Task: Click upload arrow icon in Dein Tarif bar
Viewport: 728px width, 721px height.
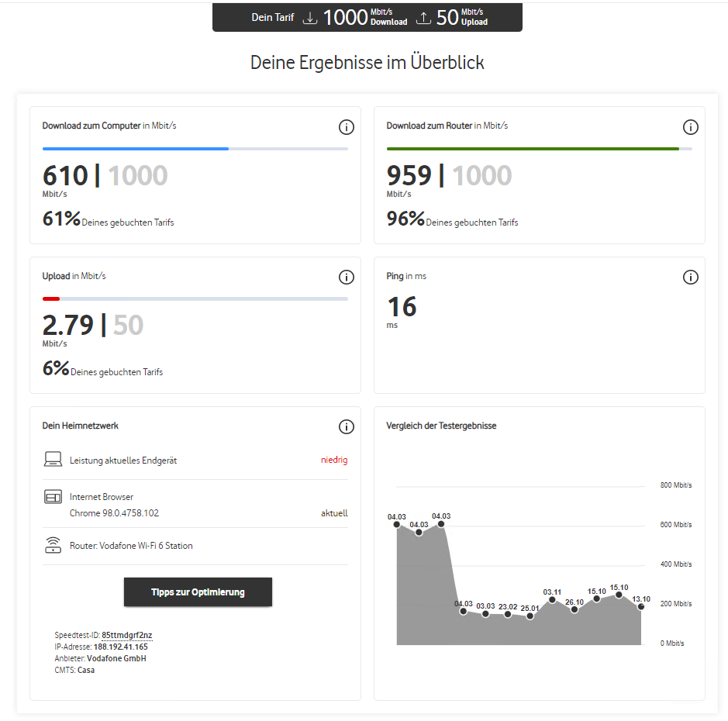Action: click(423, 18)
